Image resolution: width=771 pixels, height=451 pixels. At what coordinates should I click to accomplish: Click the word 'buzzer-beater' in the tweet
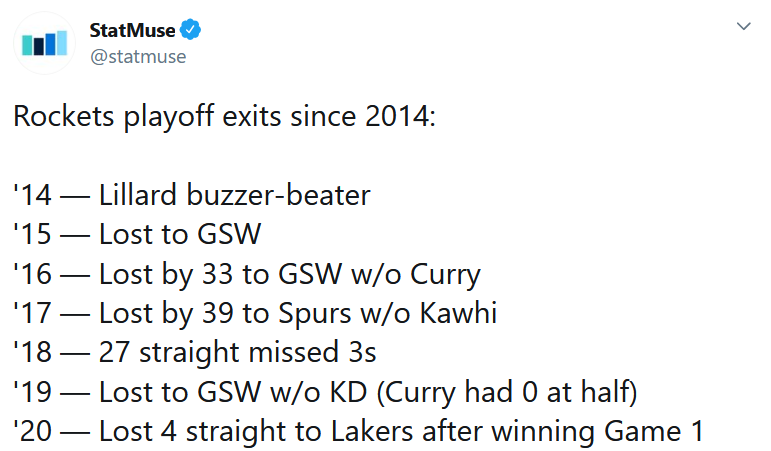point(278,195)
